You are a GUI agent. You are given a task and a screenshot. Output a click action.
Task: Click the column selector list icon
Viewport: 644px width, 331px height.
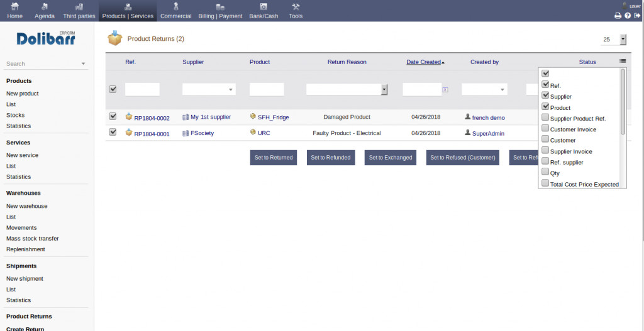(622, 62)
